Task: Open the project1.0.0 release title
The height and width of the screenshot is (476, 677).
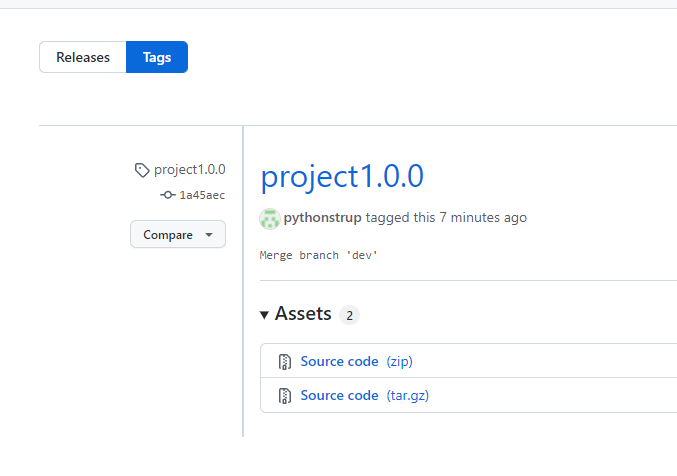Action: (342, 176)
